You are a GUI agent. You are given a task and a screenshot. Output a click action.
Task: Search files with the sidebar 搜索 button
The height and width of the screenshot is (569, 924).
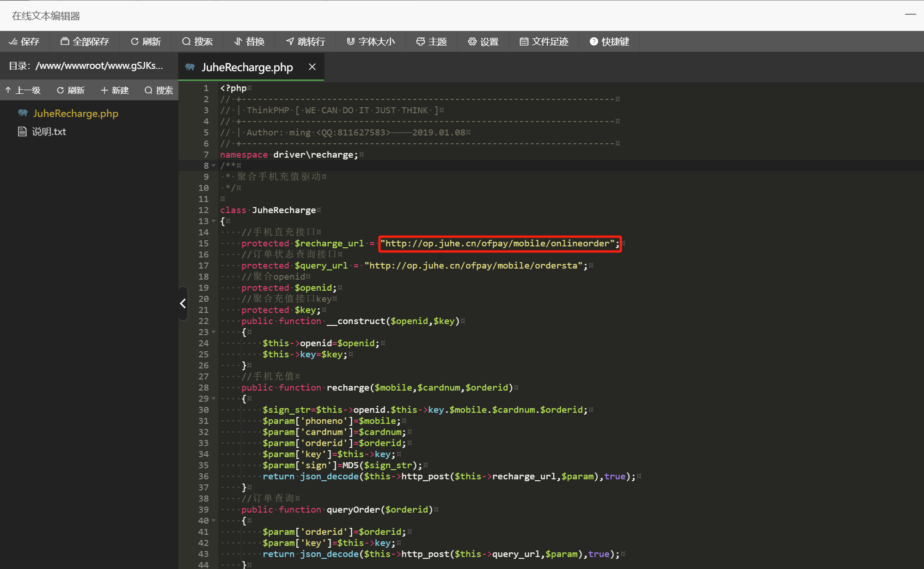pos(159,90)
